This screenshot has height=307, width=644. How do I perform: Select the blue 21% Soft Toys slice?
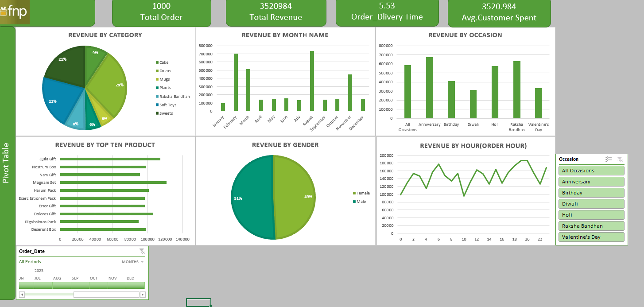click(x=62, y=100)
